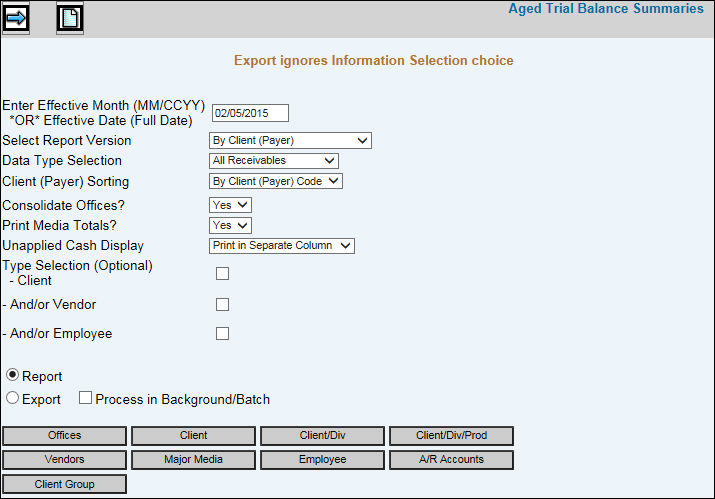The image size is (715, 499).
Task: Open the Data Type Selection dropdown
Action: click(x=274, y=161)
